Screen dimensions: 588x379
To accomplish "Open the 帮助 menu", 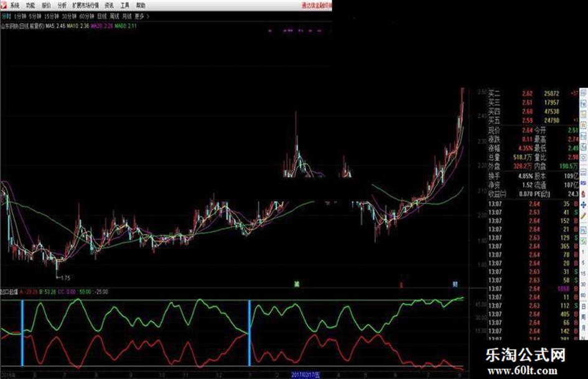I will (141, 6).
